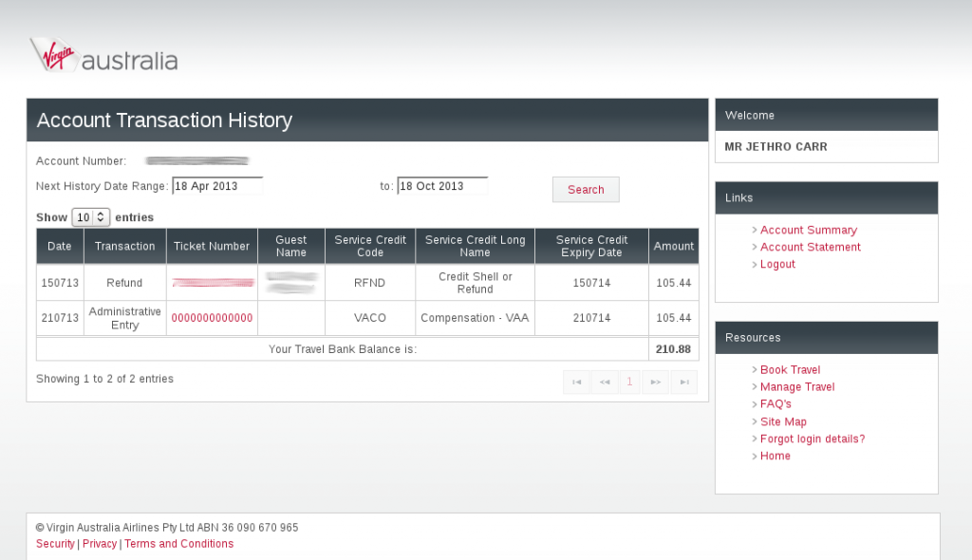Sort by Service Credit Expiry Date column

[591, 246]
